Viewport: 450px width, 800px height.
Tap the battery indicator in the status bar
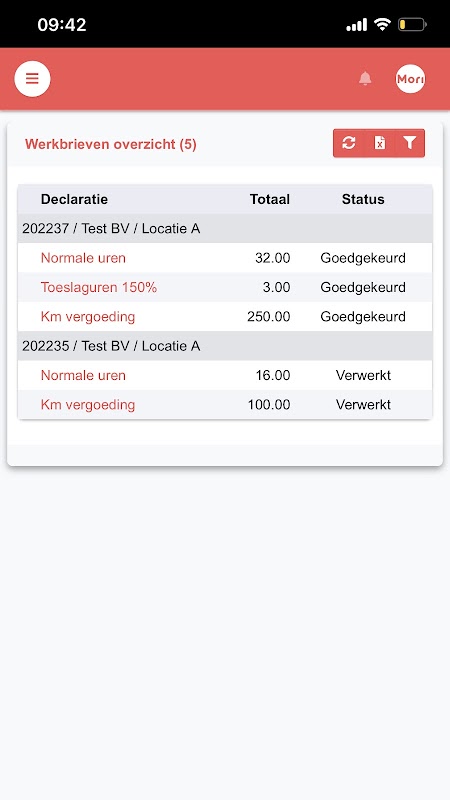point(412,24)
